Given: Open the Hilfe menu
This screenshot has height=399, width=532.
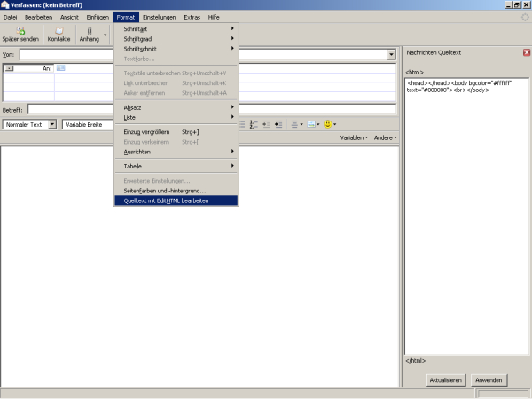Looking at the screenshot, I should click(214, 17).
